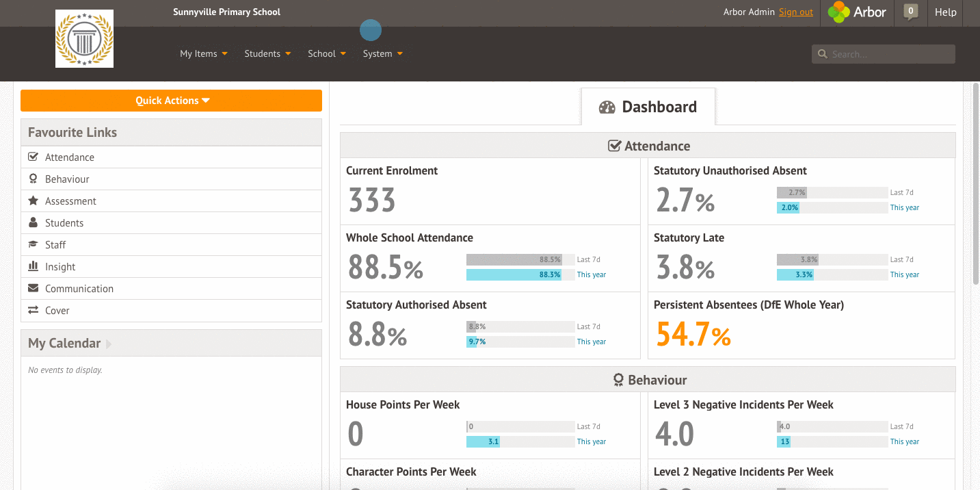Click the Sign out link
Image resolution: width=980 pixels, height=490 pixels.
[796, 12]
